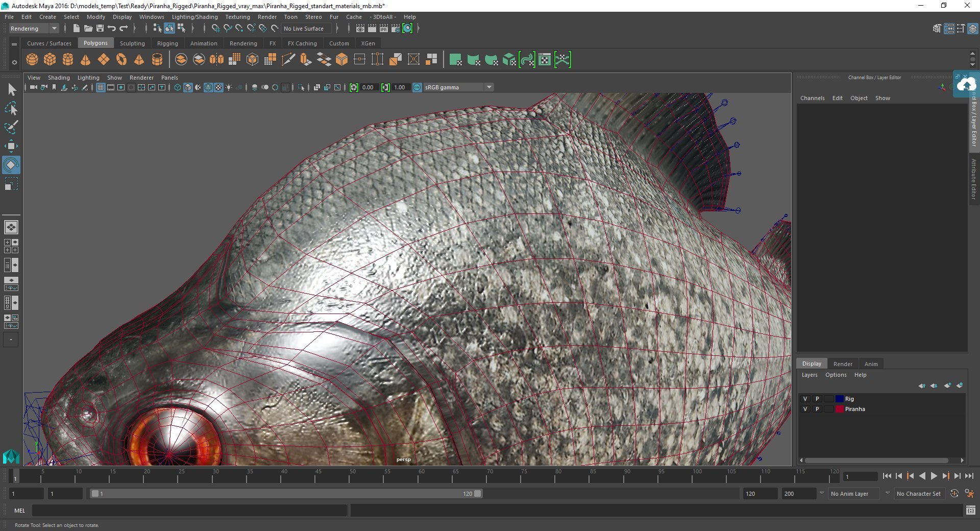This screenshot has width=980, height=531.
Task: Open the script editor icon
Action: coord(971,510)
